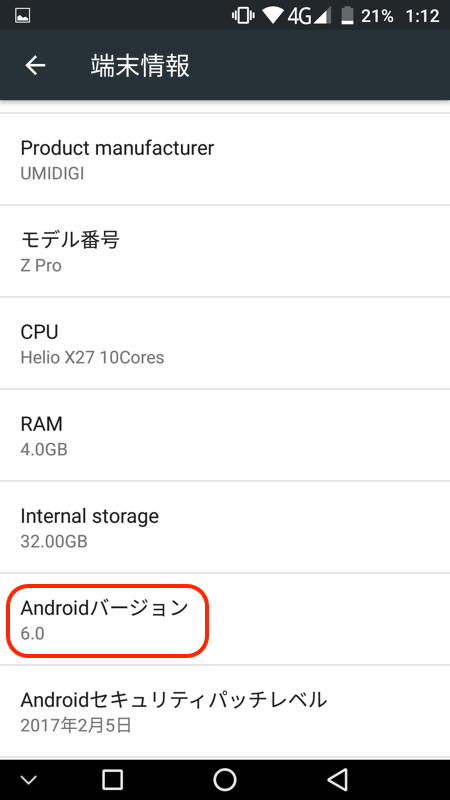Tap the CPU Helio X27 entry
The width and height of the screenshot is (450, 800).
tap(225, 343)
